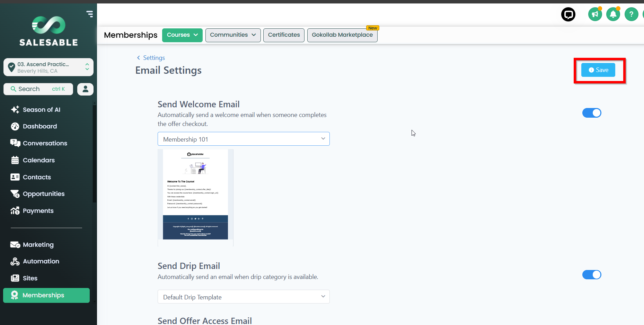Open the Membership 101 template dropdown
Image resolution: width=644 pixels, height=325 pixels.
point(244,139)
